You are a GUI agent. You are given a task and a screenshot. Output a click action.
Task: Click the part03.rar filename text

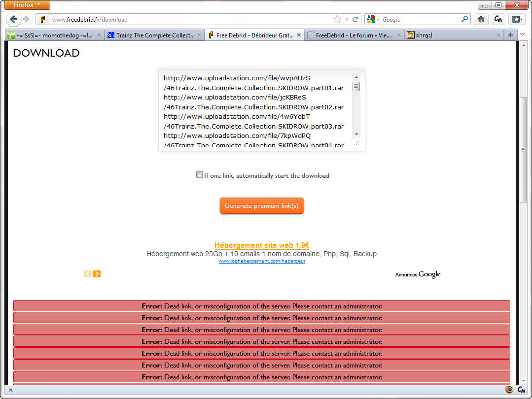[x=254, y=126]
